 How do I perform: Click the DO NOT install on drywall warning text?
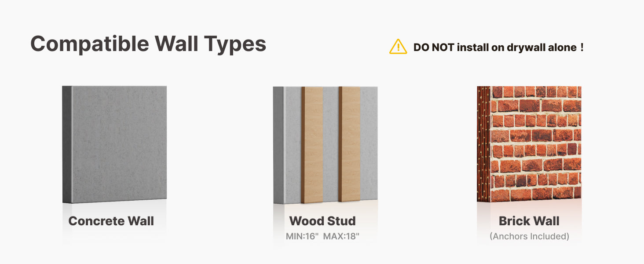point(498,48)
